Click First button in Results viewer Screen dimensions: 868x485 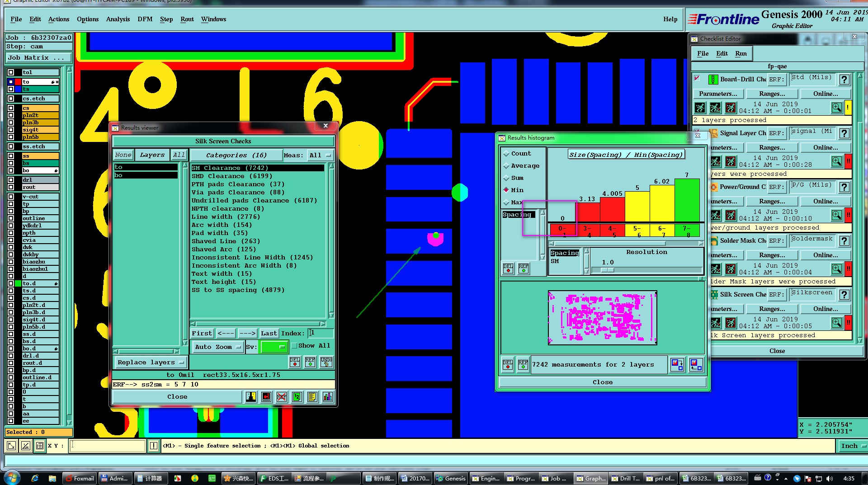(x=202, y=334)
